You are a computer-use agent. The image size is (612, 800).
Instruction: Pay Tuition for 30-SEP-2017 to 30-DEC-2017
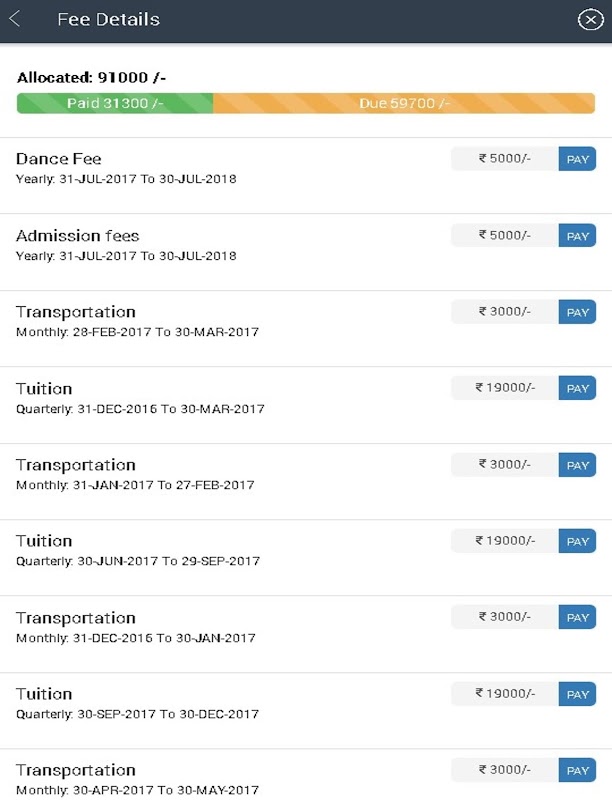pyautogui.click(x=577, y=694)
